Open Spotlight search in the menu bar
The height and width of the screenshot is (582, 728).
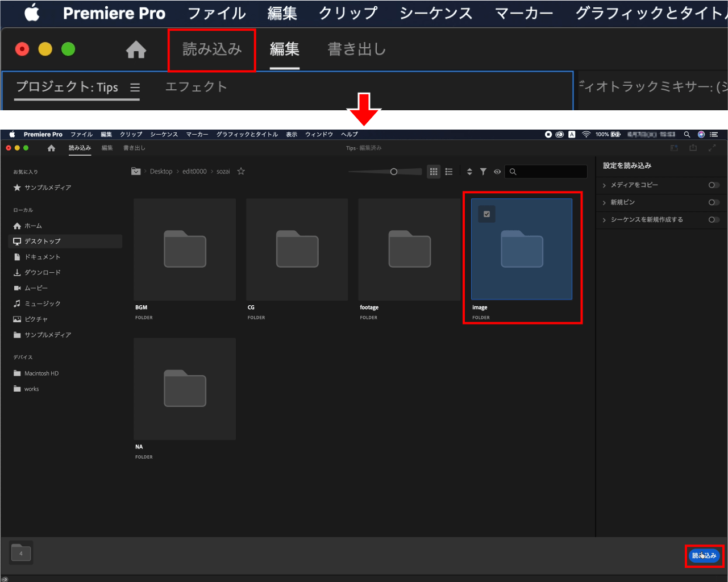687,135
